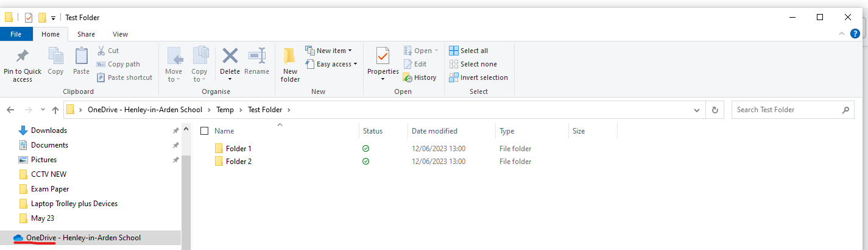Image resolution: width=868 pixels, height=250 pixels.
Task: Click Invert selection command
Action: 478,77
